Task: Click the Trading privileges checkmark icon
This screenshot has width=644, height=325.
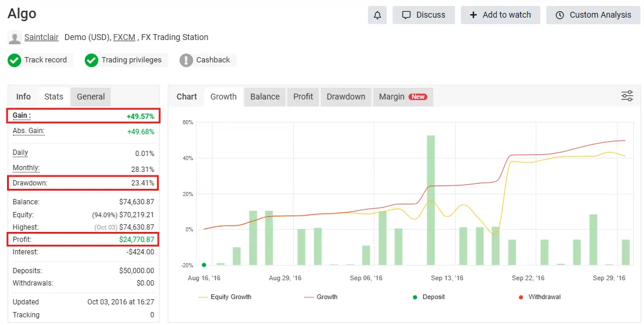Action: tap(91, 60)
